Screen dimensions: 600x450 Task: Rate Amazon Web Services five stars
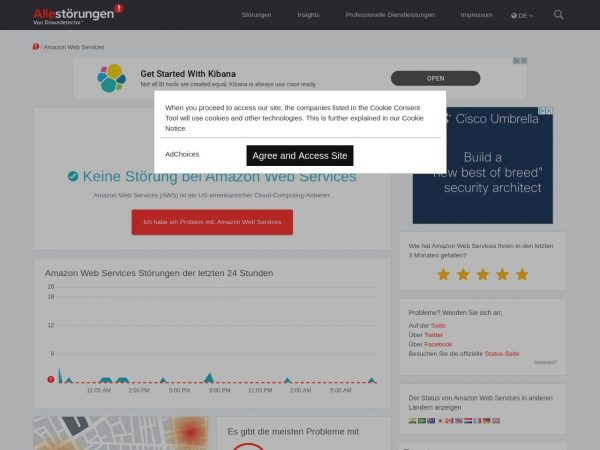[521, 274]
